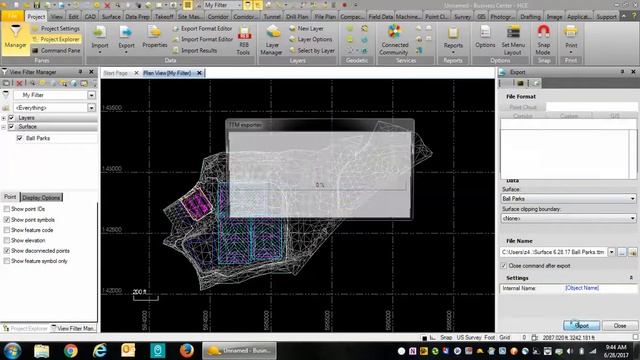
Task: Click TTM exporter progress bar
Action: click(320, 185)
